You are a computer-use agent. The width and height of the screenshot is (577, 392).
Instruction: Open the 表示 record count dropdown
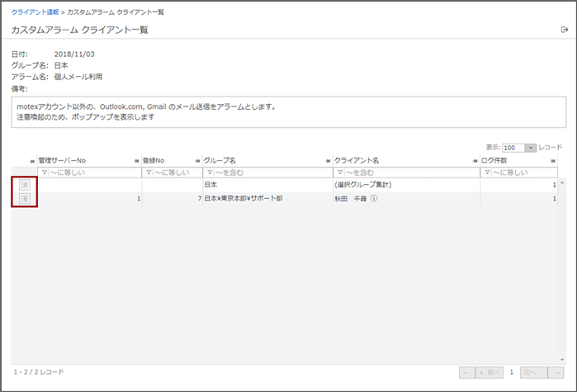(530, 147)
